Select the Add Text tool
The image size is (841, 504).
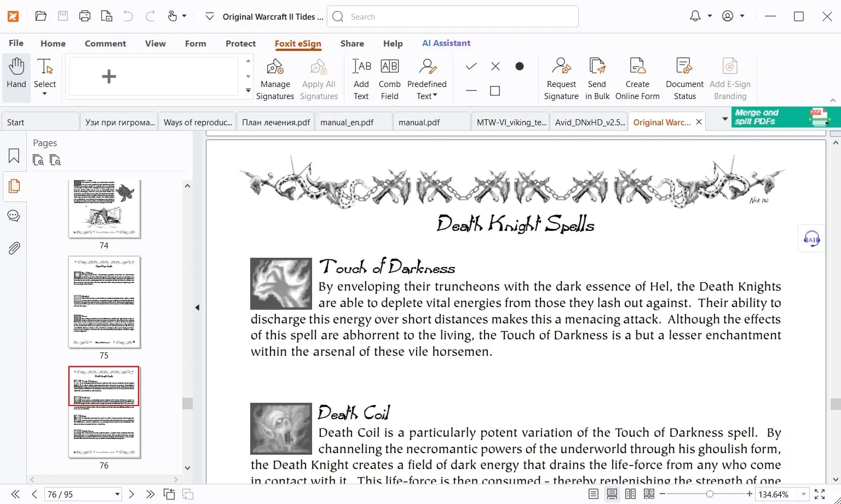pos(361,79)
